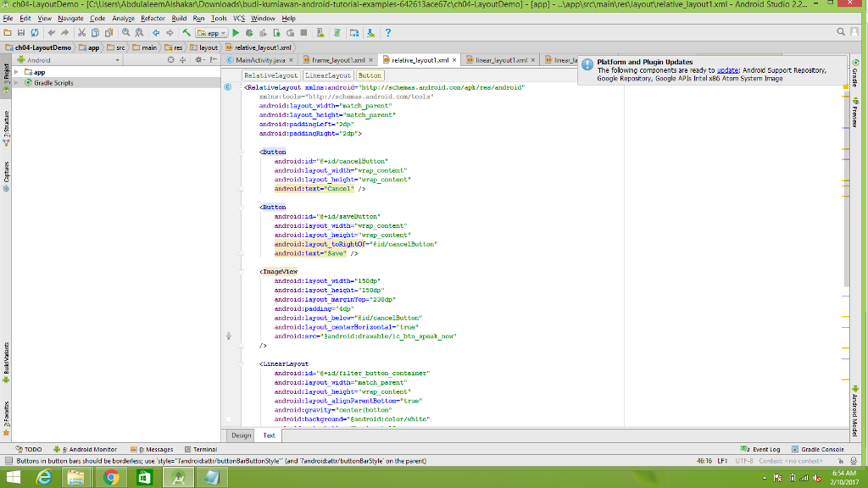The height and width of the screenshot is (488, 868).
Task: Open the Terminal tool window
Action: [x=200, y=449]
